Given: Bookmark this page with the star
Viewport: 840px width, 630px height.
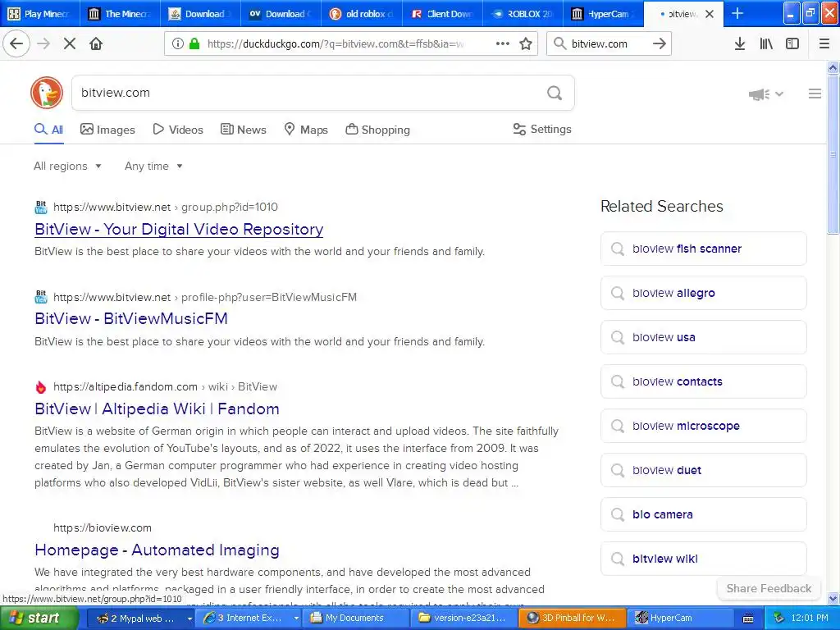Looking at the screenshot, I should click(526, 43).
